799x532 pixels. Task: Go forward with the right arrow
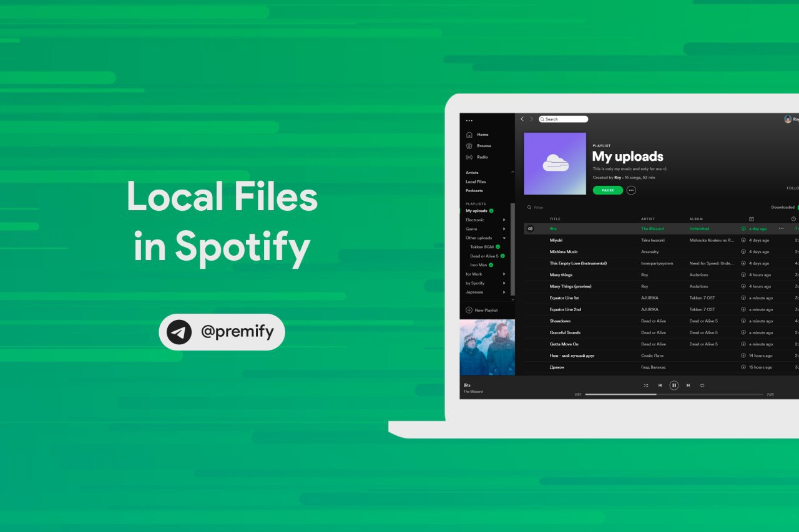532,119
